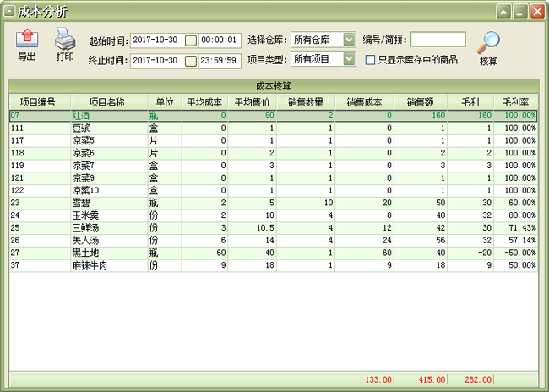Click the up-arrow button in title bar
Image resolution: width=549 pixels, height=392 pixels.
click(503, 12)
